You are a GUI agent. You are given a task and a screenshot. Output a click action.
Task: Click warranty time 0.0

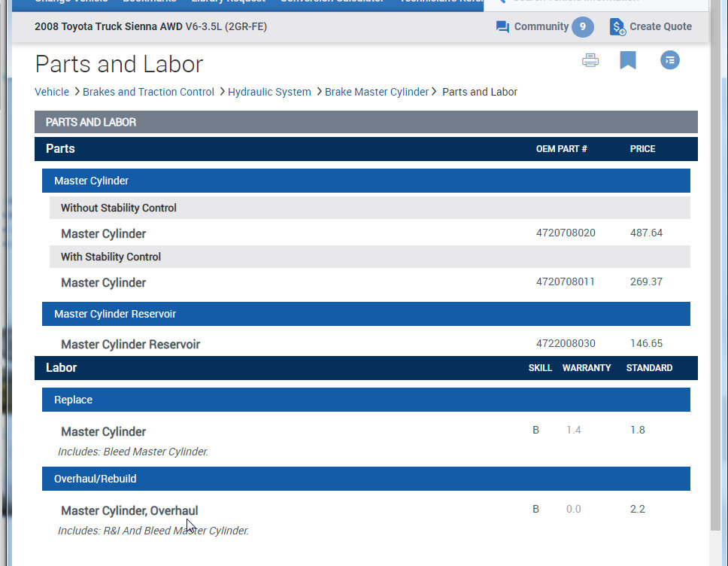(573, 509)
